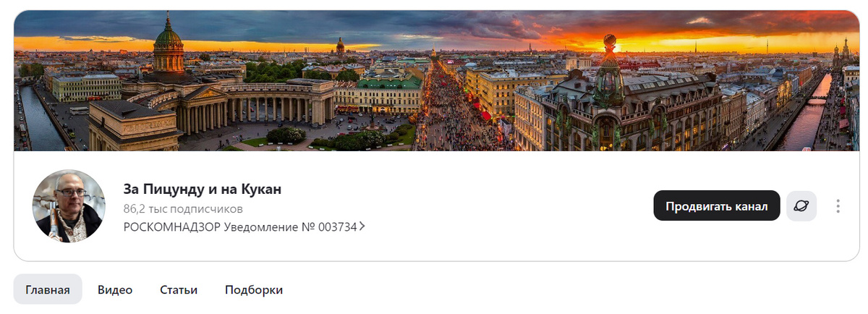Switch to the Главная tab
Image resolution: width=868 pixels, height=314 pixels.
[x=48, y=289]
